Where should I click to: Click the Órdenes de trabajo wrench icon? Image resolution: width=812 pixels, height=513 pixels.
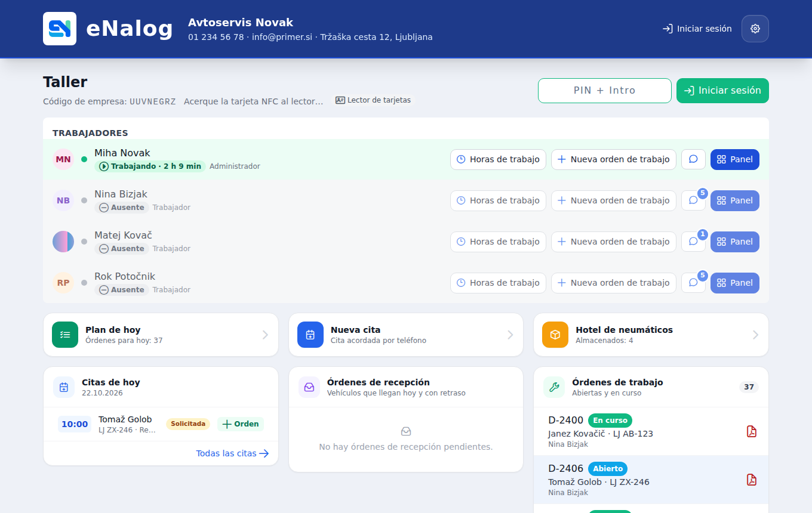coord(554,387)
